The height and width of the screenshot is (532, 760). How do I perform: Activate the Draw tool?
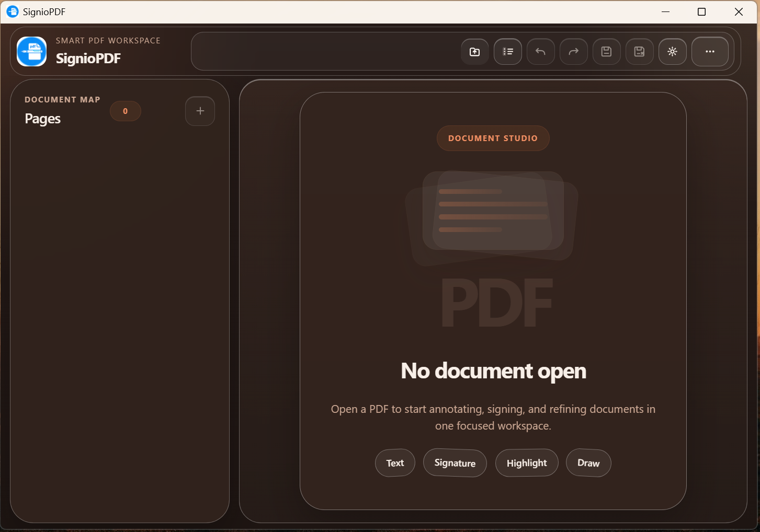click(588, 462)
